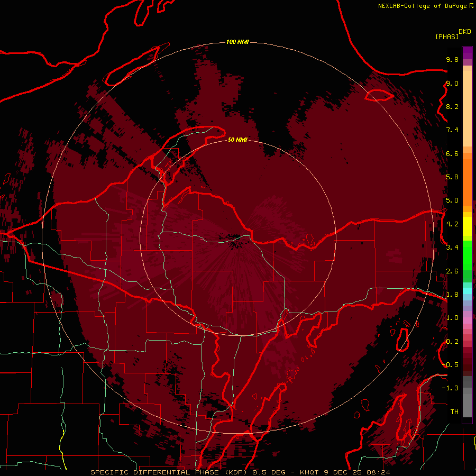The width and height of the screenshot is (476, 476).
Task: Click the [PHAS] legend unit label
Action: click(x=447, y=37)
